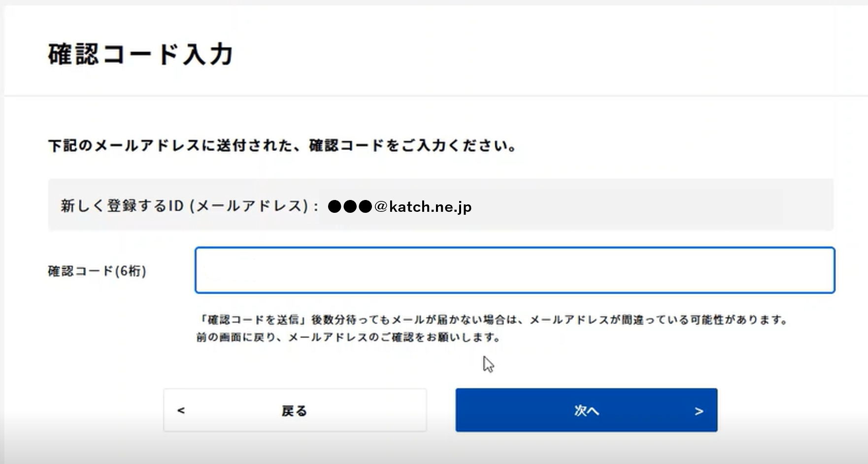Click the left chevron icon on 戻る button
868x464 pixels.
[181, 410]
